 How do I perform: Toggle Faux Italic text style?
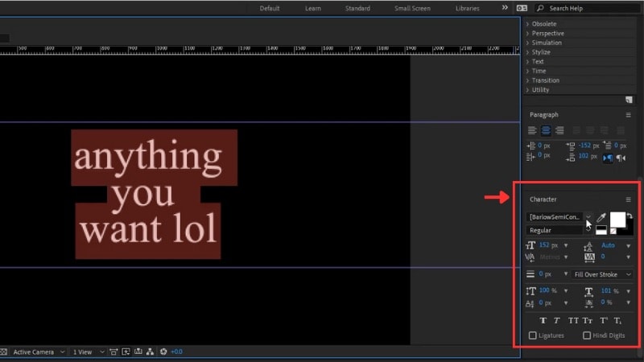click(557, 320)
